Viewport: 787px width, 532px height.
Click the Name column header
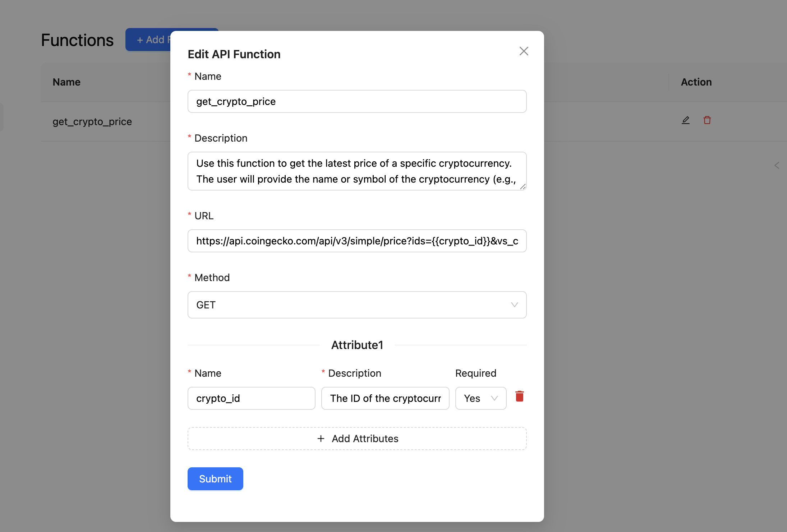point(66,82)
